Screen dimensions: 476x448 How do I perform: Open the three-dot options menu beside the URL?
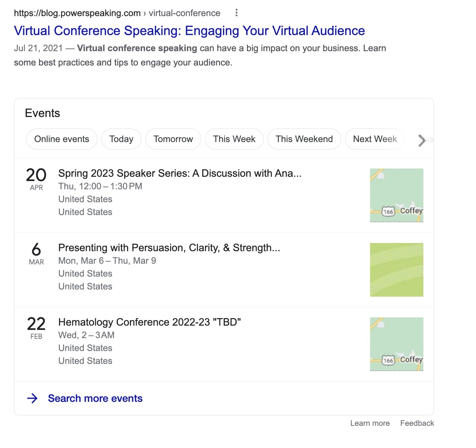click(236, 13)
